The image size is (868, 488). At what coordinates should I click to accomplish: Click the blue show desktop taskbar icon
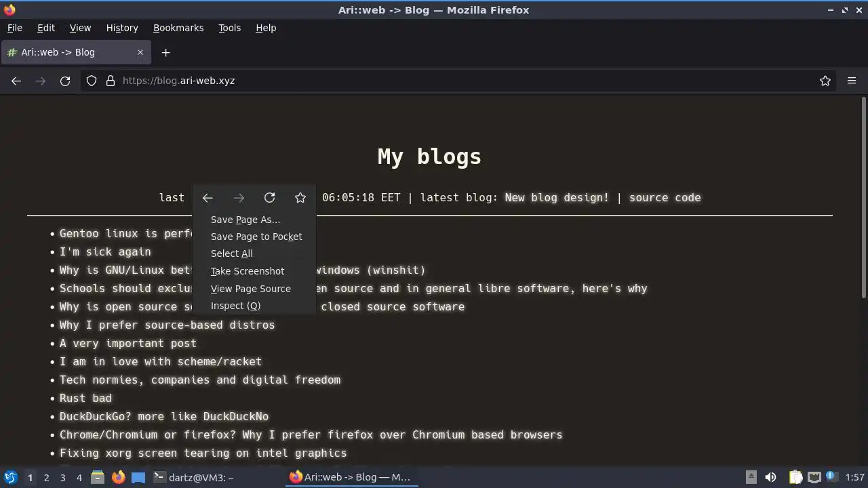138,477
